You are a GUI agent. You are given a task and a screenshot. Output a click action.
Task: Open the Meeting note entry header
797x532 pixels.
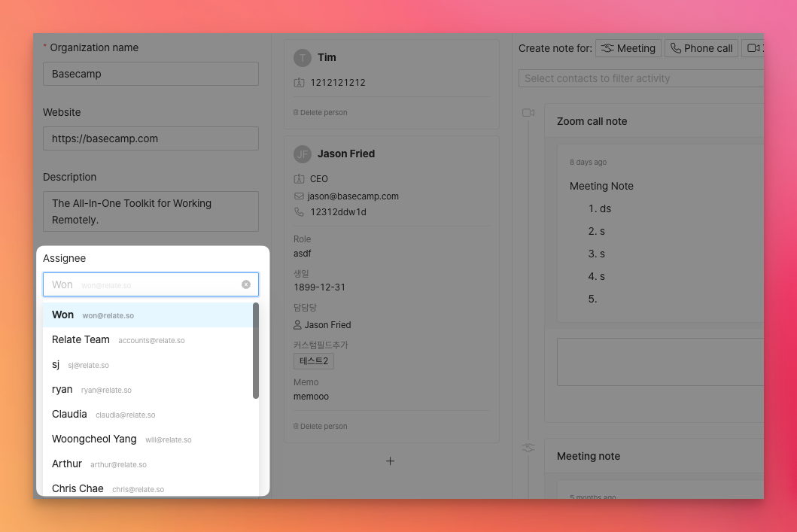(654, 456)
